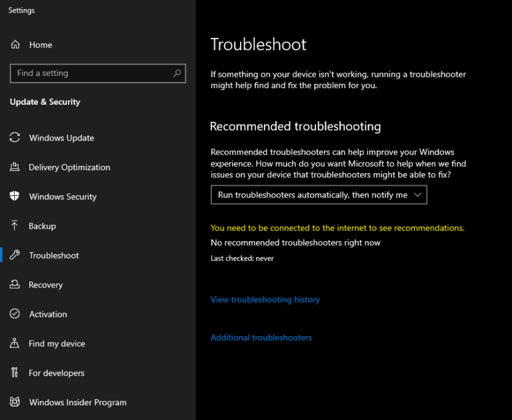Open View troubleshooting history link

[x=265, y=299]
